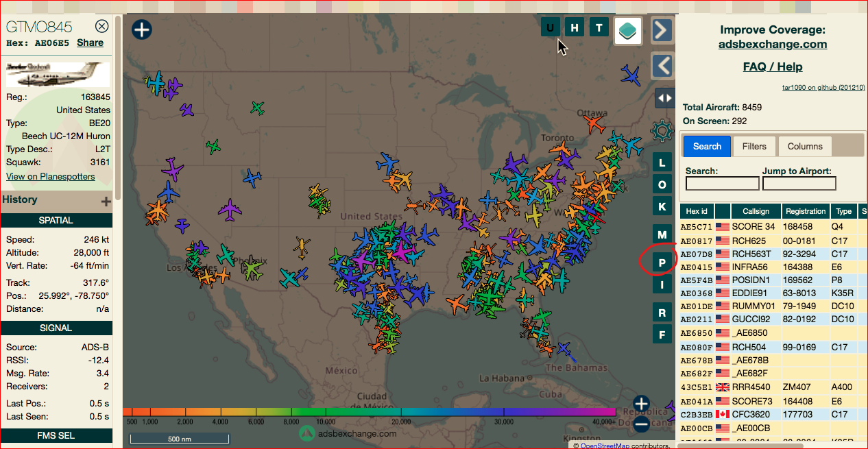
Task: Open settings gear icon on the map
Action: (662, 130)
